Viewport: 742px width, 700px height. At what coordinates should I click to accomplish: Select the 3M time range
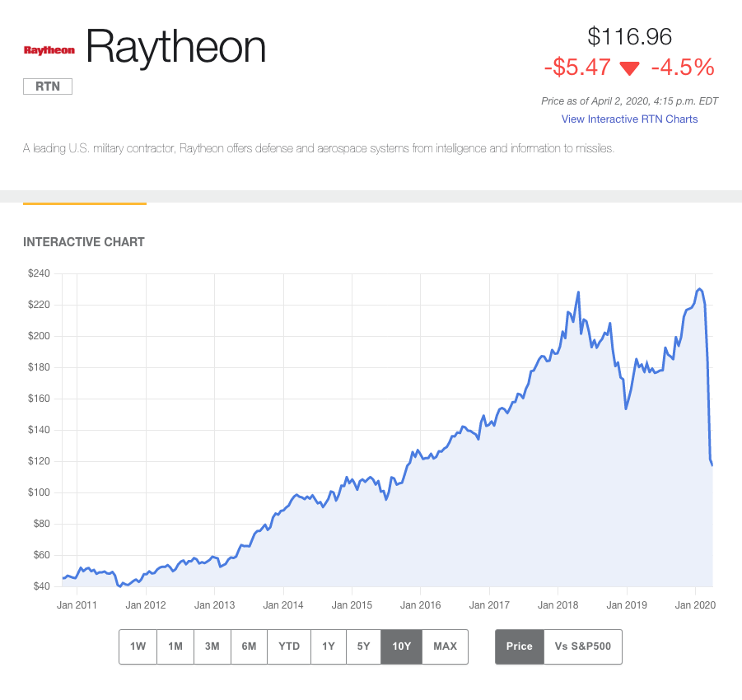[212, 646]
